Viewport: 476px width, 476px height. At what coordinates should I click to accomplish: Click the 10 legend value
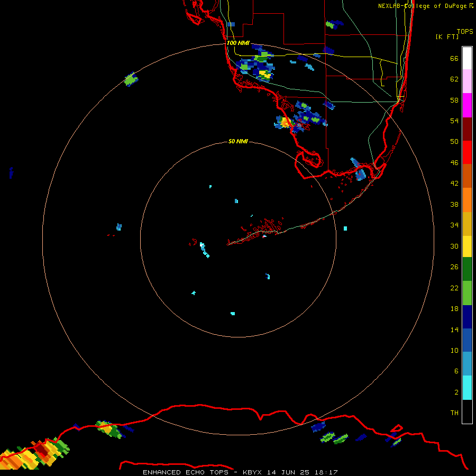pyautogui.click(x=454, y=350)
